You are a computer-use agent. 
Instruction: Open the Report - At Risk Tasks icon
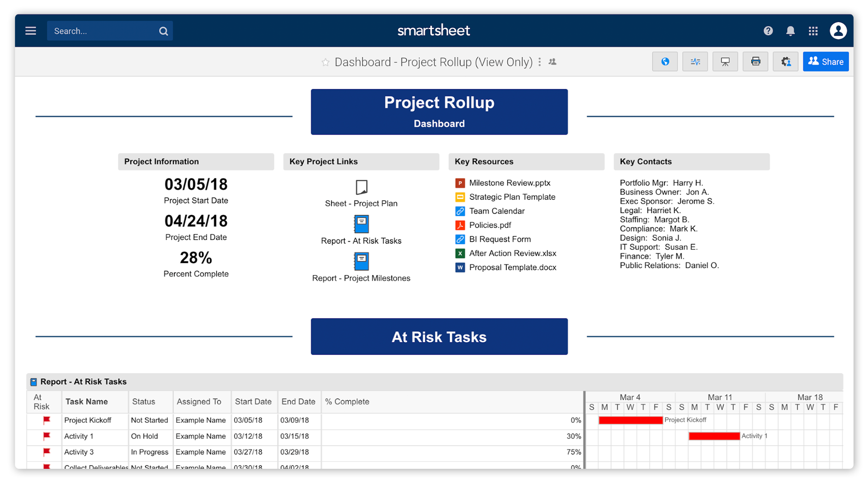361,224
